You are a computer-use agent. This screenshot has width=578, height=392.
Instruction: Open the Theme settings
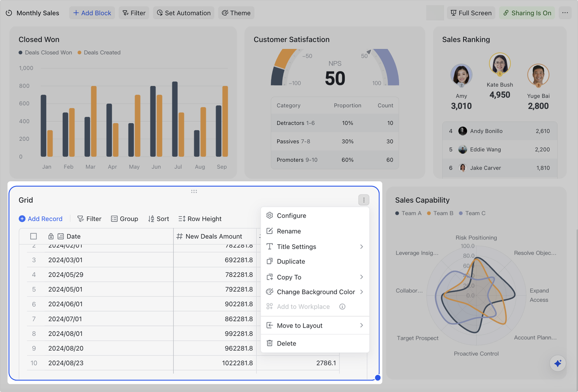click(x=236, y=13)
